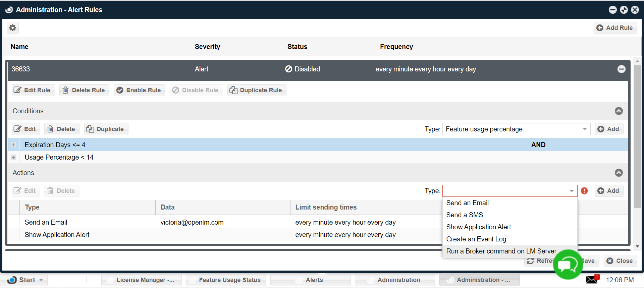
Task: Click the vertical scrollbar thumb
Action: tap(637, 134)
